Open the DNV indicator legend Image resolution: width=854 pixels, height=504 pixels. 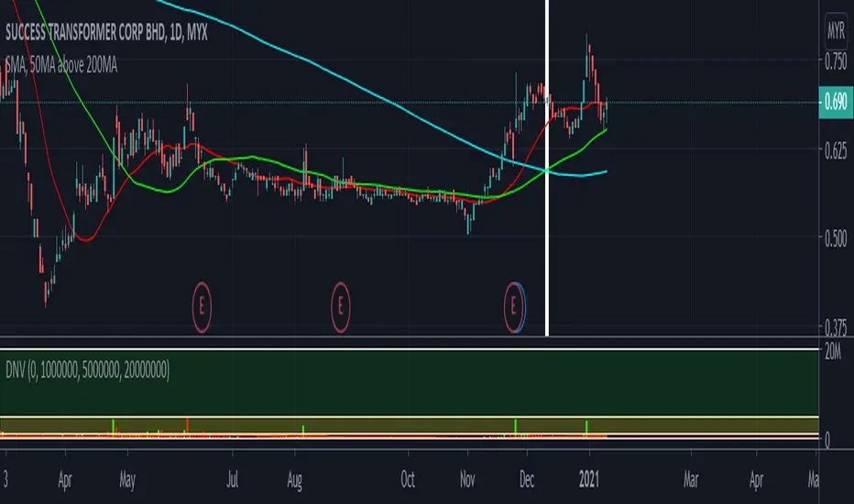(87, 370)
